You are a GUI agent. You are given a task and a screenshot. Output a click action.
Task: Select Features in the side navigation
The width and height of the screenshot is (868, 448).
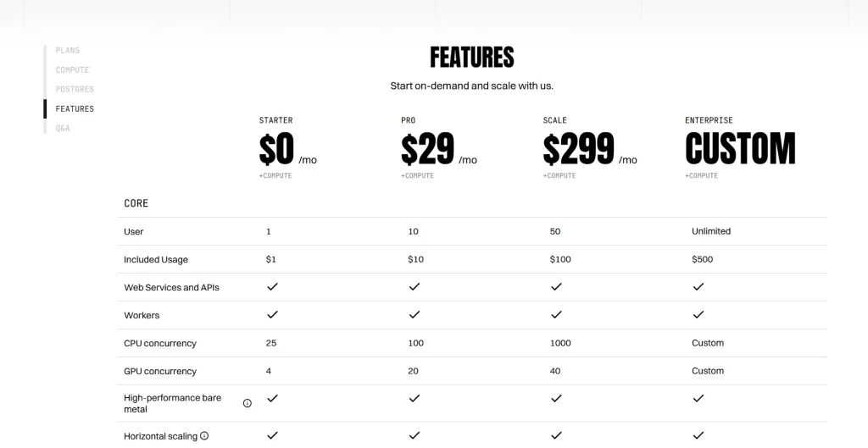75,109
